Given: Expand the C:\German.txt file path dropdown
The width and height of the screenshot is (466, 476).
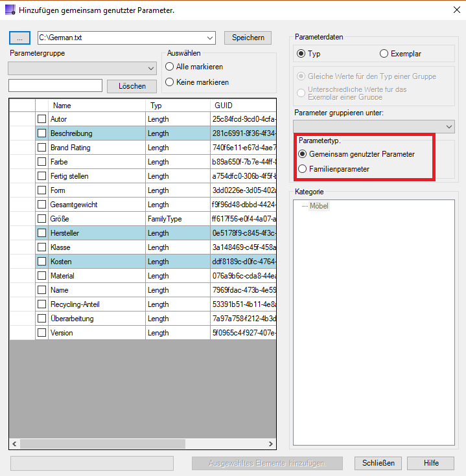Looking at the screenshot, I should 209,38.
